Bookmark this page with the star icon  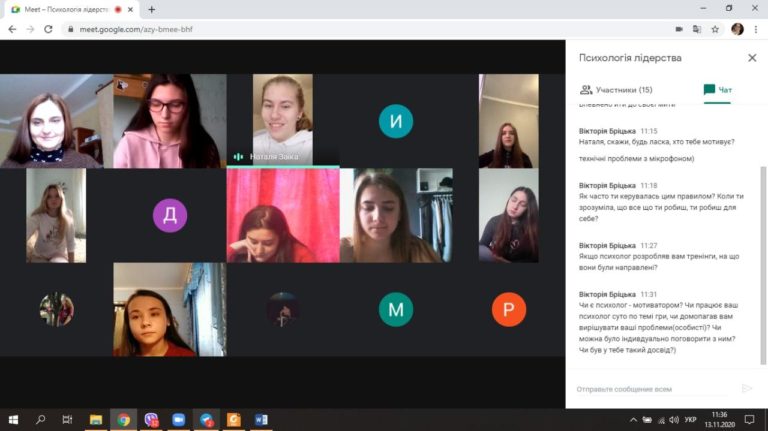[715, 29]
